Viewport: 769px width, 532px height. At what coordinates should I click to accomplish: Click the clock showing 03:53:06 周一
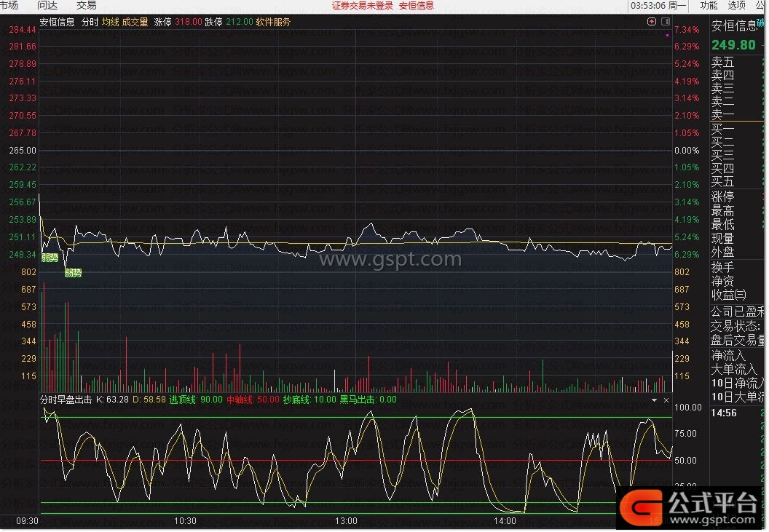[x=658, y=6]
